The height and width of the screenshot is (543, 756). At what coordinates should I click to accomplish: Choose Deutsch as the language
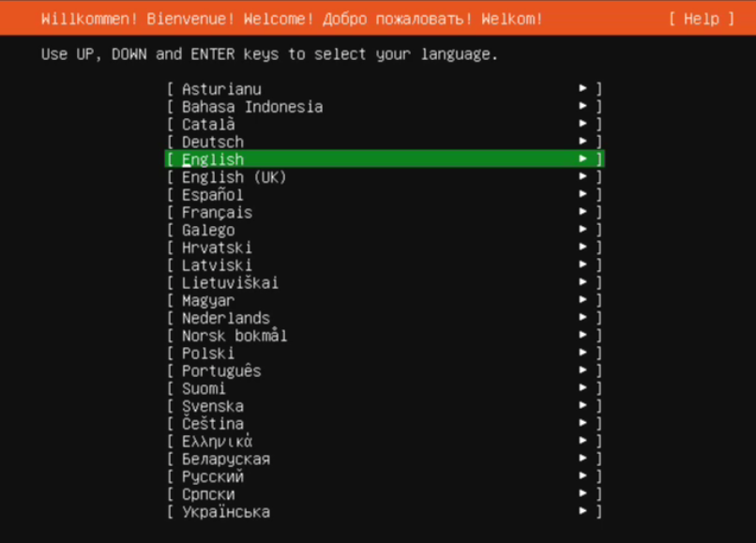[385, 142]
